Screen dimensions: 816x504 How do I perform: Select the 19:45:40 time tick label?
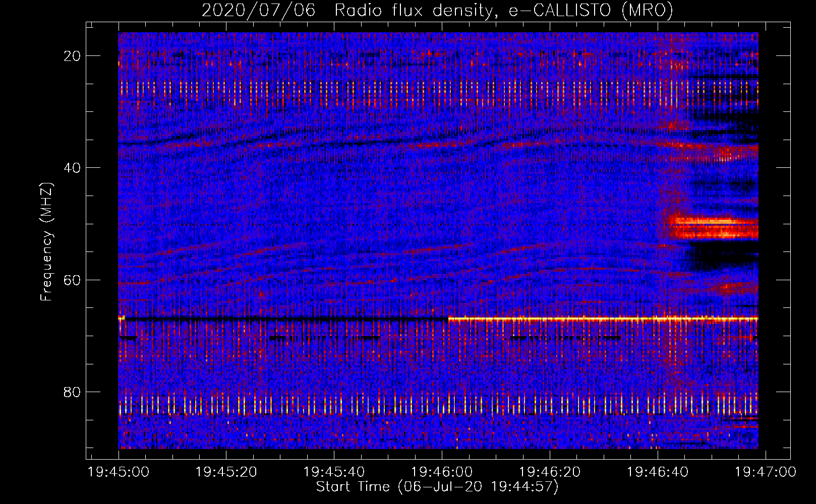(334, 472)
